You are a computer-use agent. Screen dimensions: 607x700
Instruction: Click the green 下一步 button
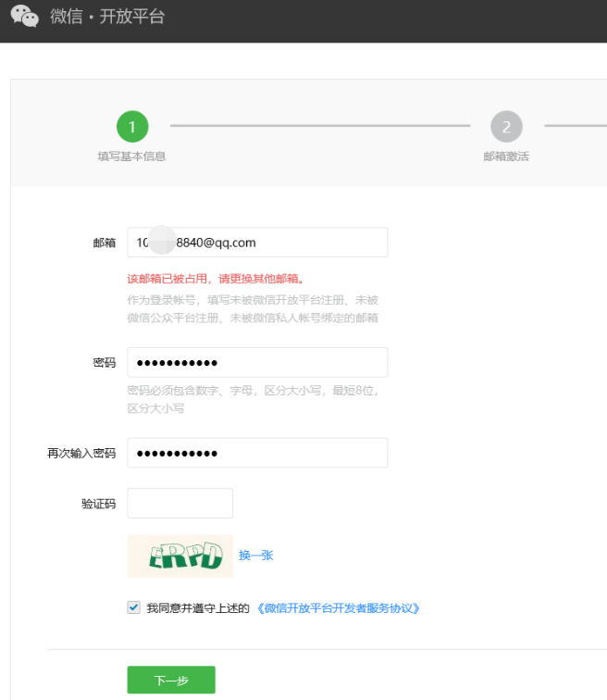click(x=171, y=680)
